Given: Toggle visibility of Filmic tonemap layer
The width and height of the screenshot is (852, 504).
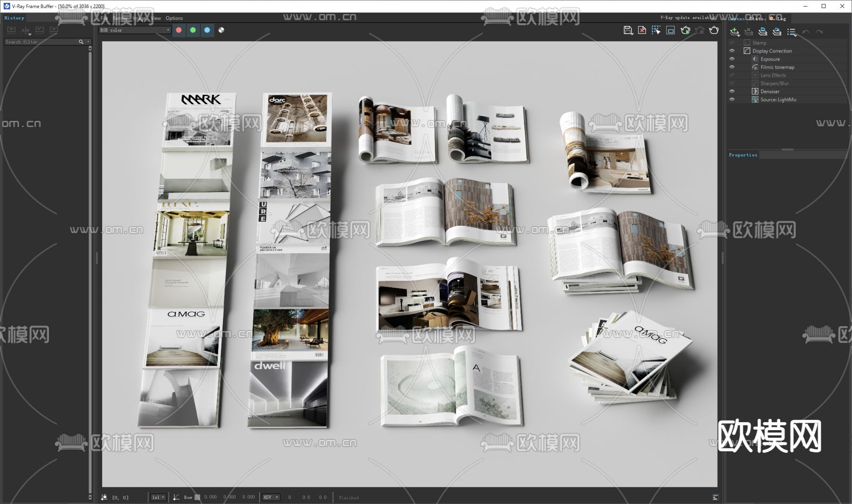Looking at the screenshot, I should [732, 67].
